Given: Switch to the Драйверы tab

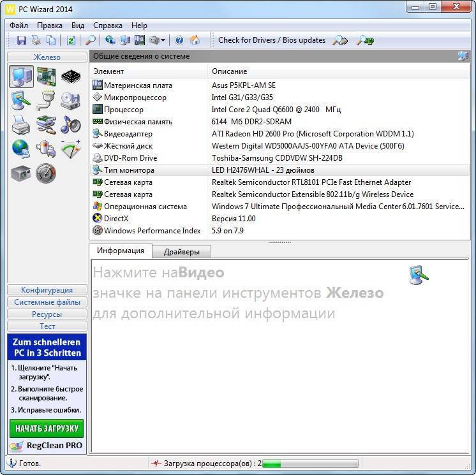Looking at the screenshot, I should coord(182,252).
